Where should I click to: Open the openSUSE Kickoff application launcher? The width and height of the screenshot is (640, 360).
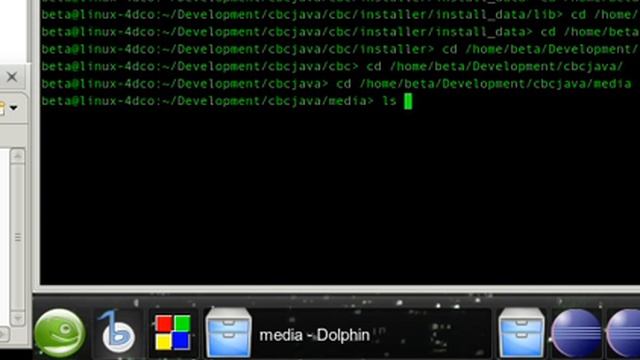tap(60, 333)
